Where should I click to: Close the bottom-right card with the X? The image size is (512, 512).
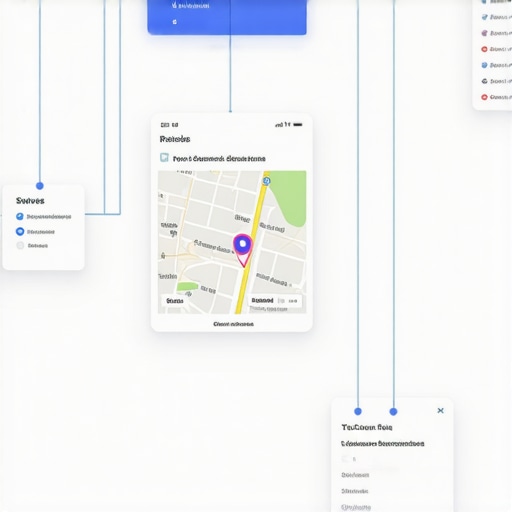tap(440, 410)
